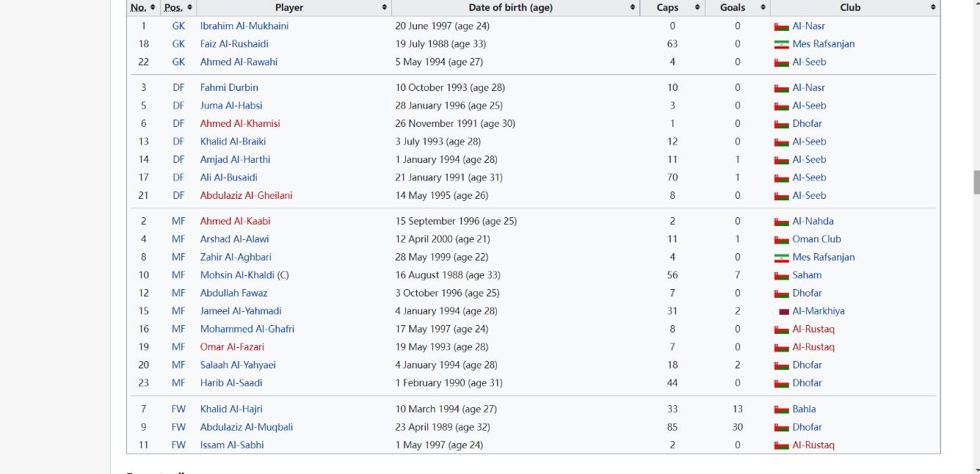
Task: Open the Ali Al-Busaidi link
Action: pos(228,178)
